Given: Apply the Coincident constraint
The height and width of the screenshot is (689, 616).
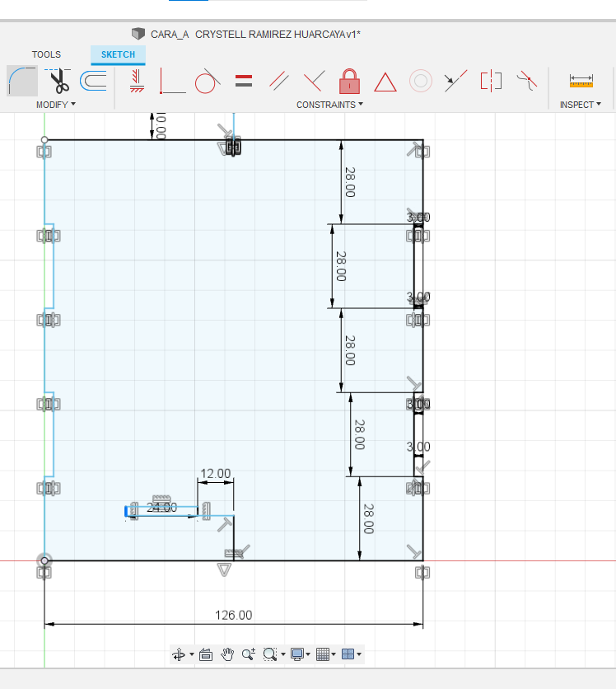Looking at the screenshot, I should pos(172,82).
